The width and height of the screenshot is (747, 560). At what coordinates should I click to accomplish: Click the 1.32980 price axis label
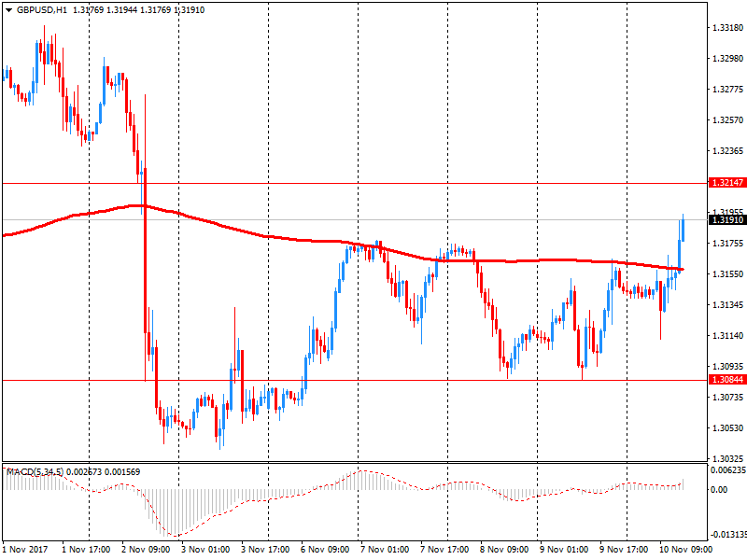727,59
